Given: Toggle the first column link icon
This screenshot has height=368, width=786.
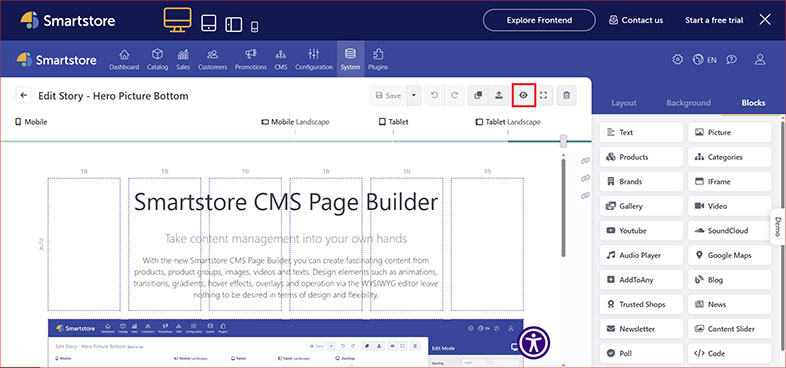Looking at the screenshot, I should tap(585, 161).
